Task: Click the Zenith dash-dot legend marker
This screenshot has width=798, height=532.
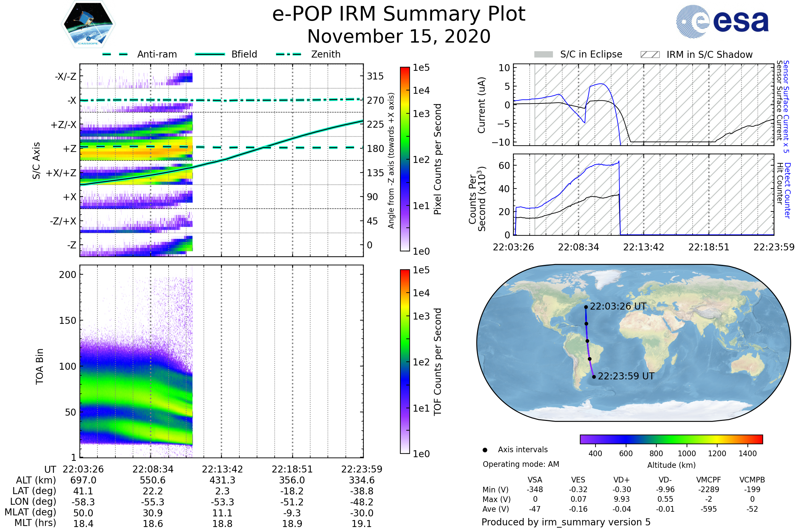Action: (289, 54)
